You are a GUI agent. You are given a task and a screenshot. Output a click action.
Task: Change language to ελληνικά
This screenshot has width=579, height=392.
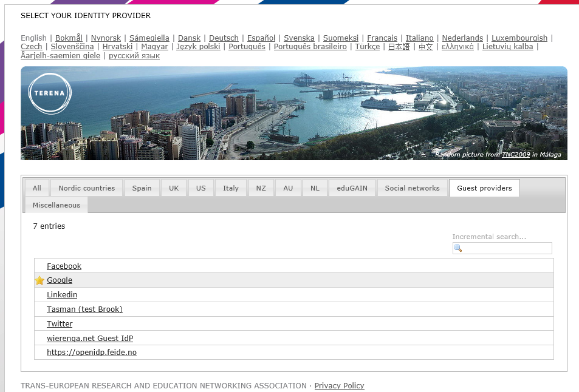(x=457, y=47)
